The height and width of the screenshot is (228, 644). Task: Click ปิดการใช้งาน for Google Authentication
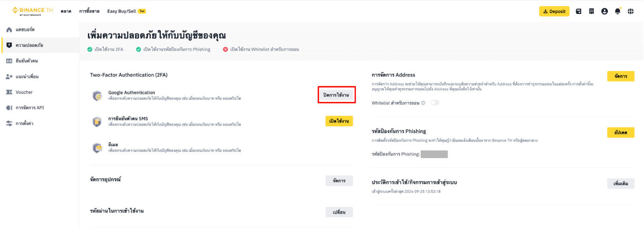point(336,95)
